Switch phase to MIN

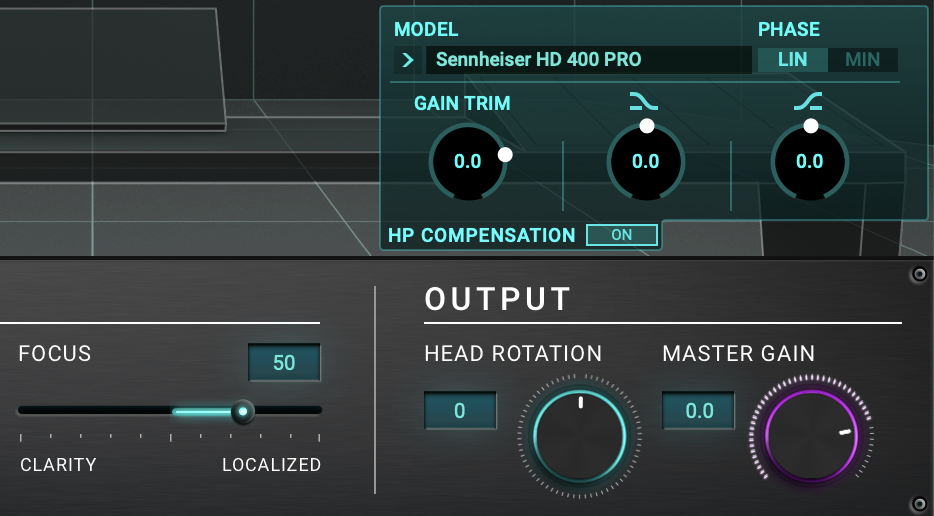[862, 60]
